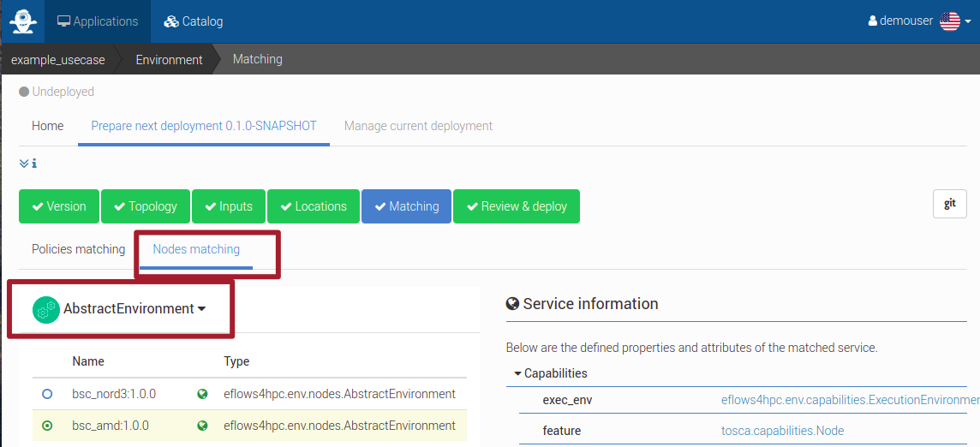The width and height of the screenshot is (980, 447).
Task: Open the language dropdown arrow
Action: [967, 22]
